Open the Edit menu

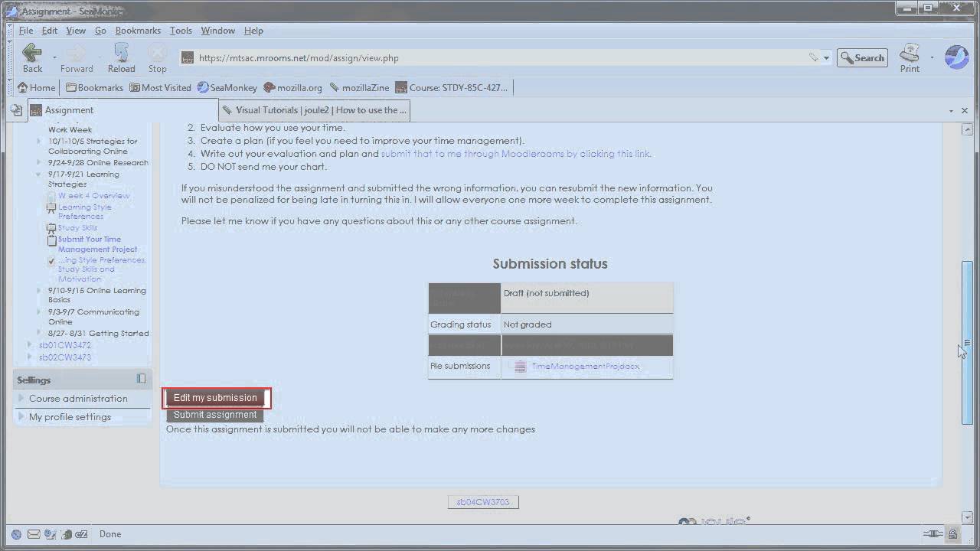[50, 31]
